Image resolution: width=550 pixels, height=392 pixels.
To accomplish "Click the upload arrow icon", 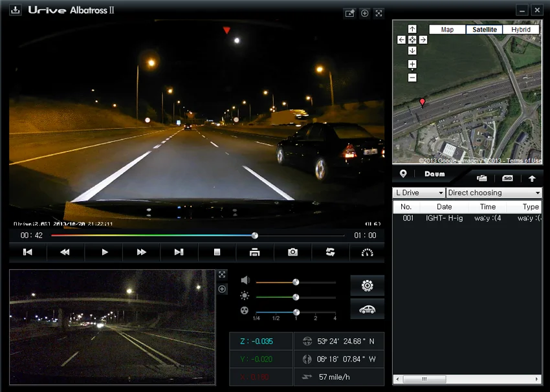I will tap(532, 178).
